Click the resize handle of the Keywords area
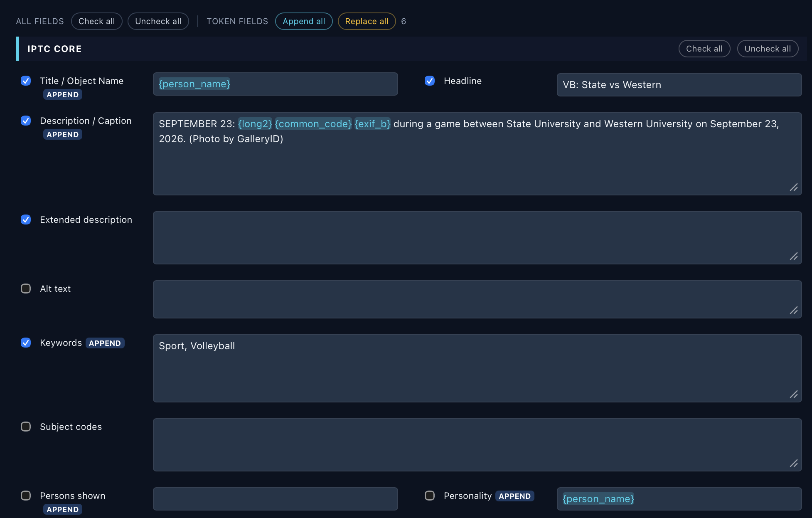The image size is (812, 518). tap(794, 395)
